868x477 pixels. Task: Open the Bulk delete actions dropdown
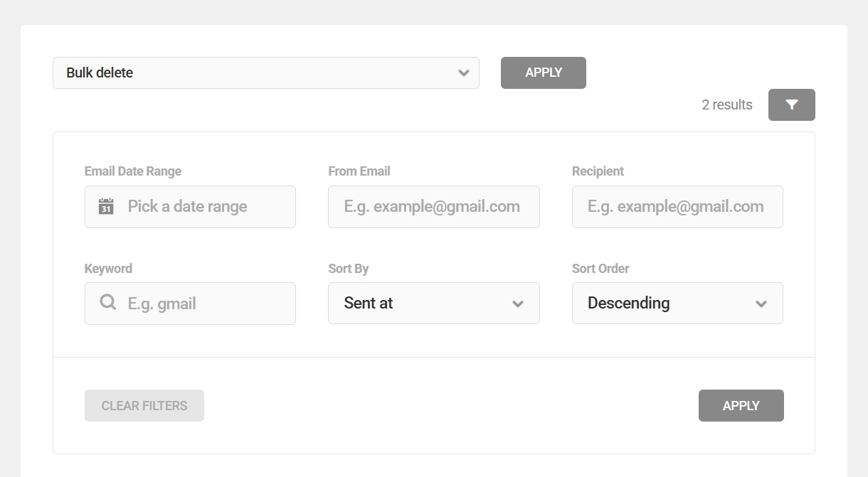click(265, 73)
